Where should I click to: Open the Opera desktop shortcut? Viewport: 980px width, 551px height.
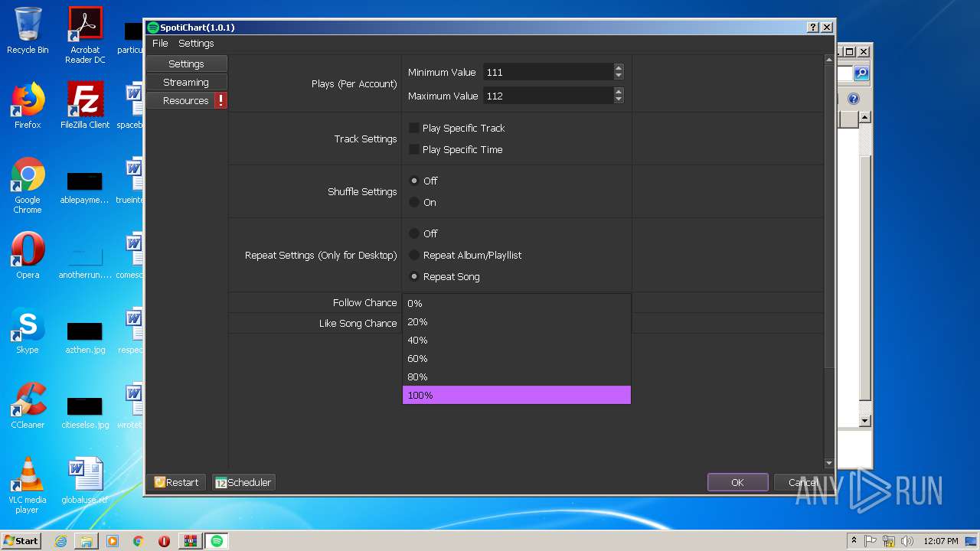click(28, 256)
